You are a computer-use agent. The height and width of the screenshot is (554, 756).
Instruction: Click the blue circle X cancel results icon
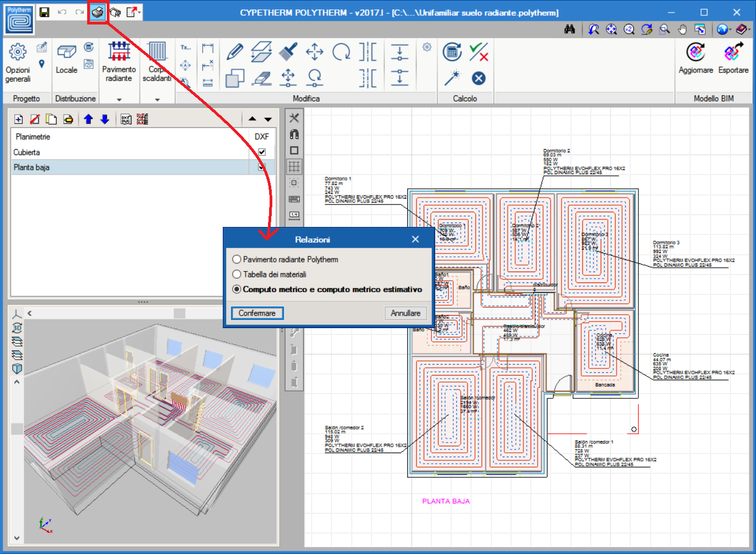point(479,78)
